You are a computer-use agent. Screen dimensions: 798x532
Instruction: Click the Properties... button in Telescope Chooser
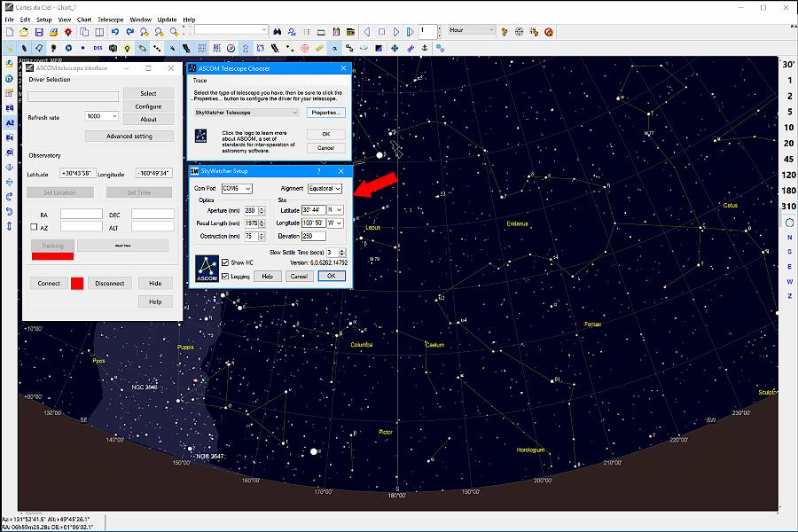[325, 113]
